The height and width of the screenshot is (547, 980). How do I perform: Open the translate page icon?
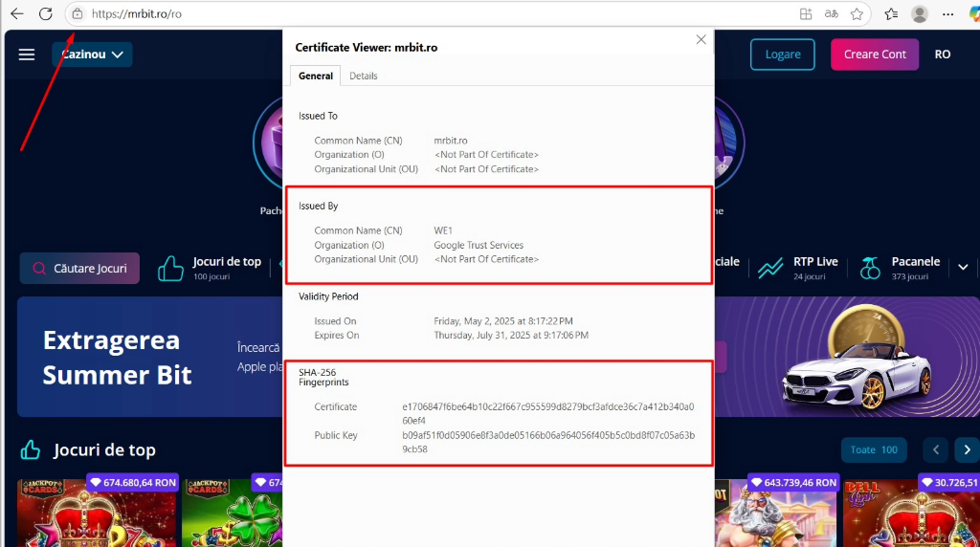[832, 13]
